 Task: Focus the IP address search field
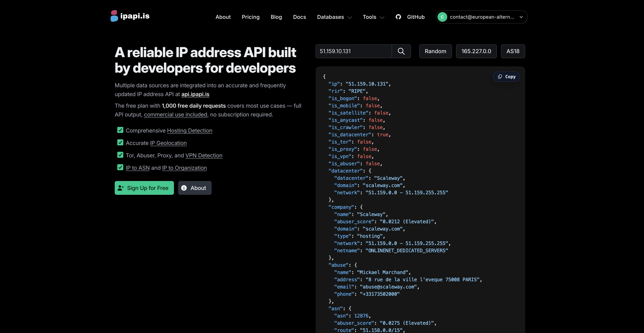click(x=353, y=51)
